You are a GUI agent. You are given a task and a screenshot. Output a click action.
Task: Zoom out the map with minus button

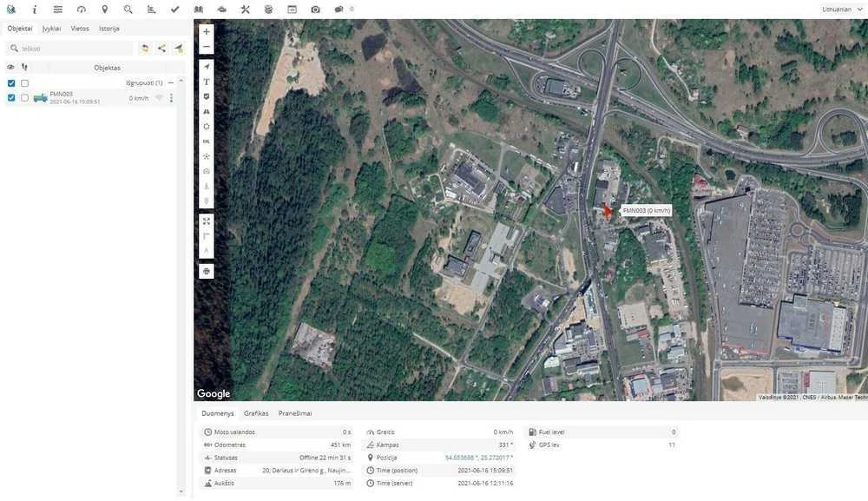(x=207, y=47)
